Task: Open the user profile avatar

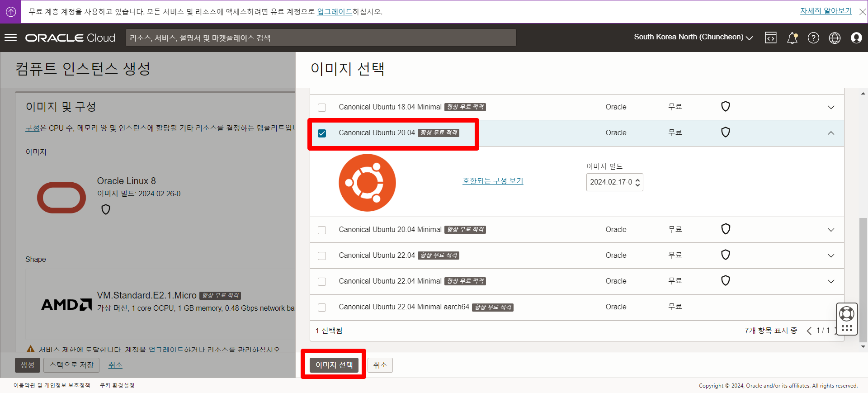Action: point(856,38)
